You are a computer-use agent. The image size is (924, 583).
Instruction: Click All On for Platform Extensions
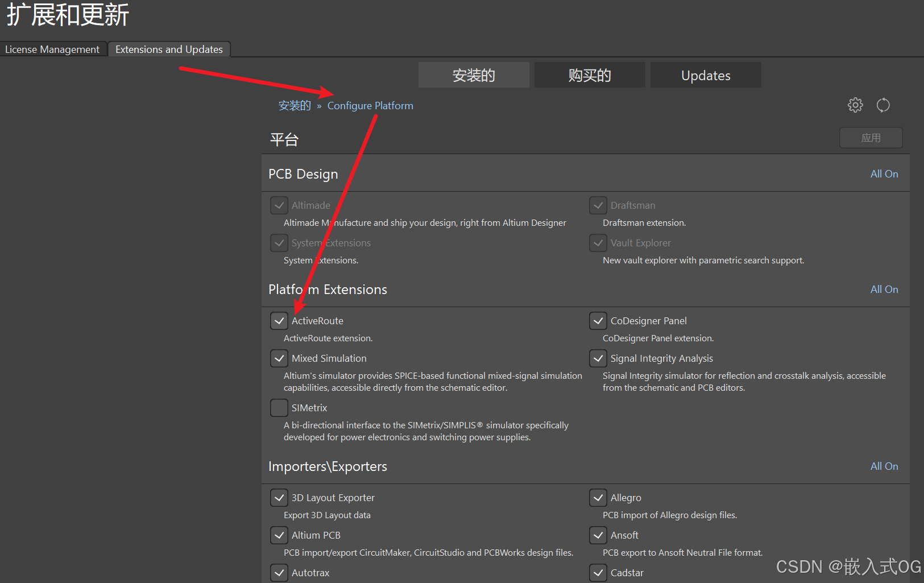[x=884, y=290]
